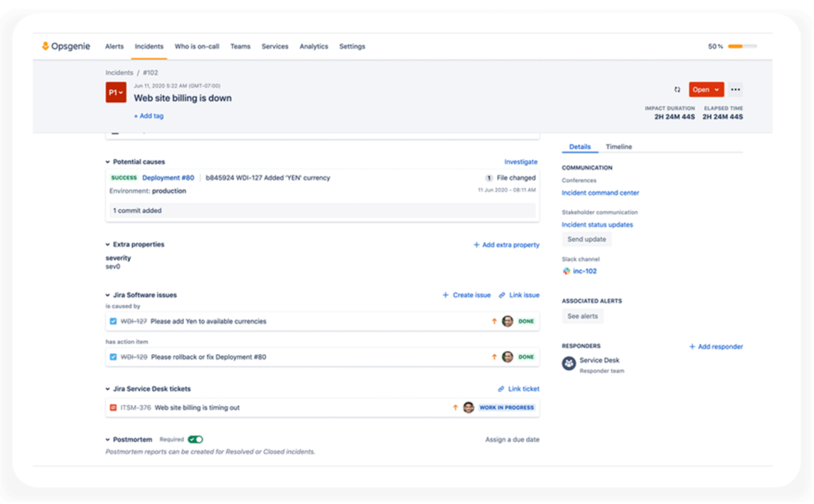
Task: Go to Teams in top navigation
Action: click(240, 47)
